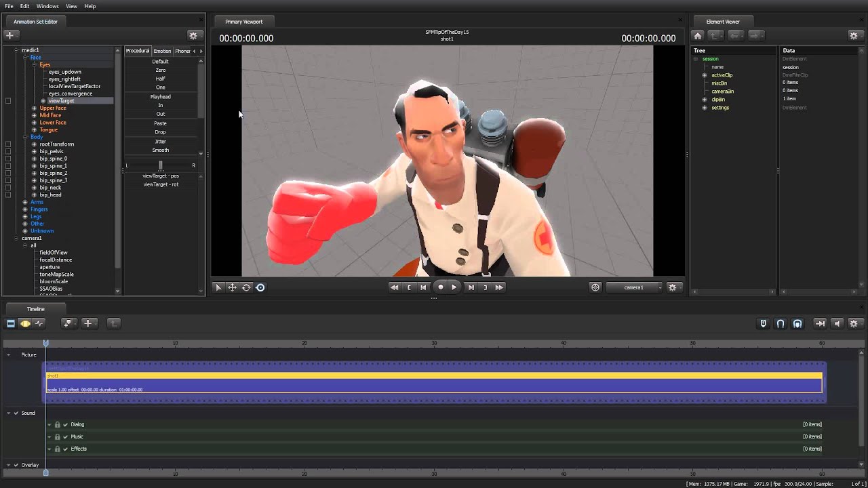The height and width of the screenshot is (488, 868).
Task: Go home in the Element Viewer
Action: [x=697, y=35]
